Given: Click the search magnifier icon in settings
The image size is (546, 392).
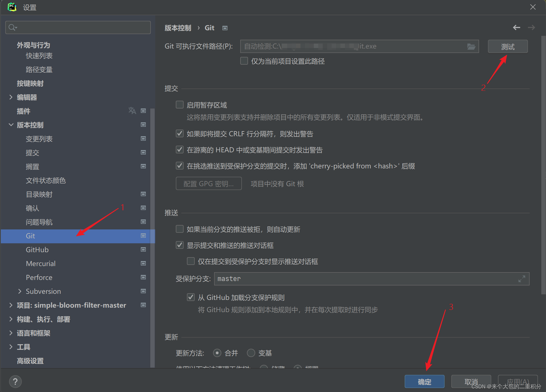Looking at the screenshot, I should (12, 27).
